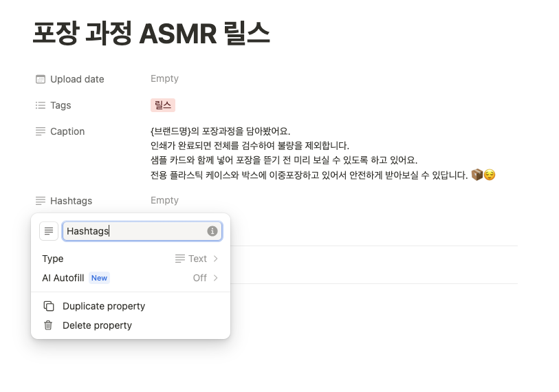Image resolution: width=559 pixels, height=392 pixels.
Task: Click the New badge beside AI Autofill
Action: 99,278
